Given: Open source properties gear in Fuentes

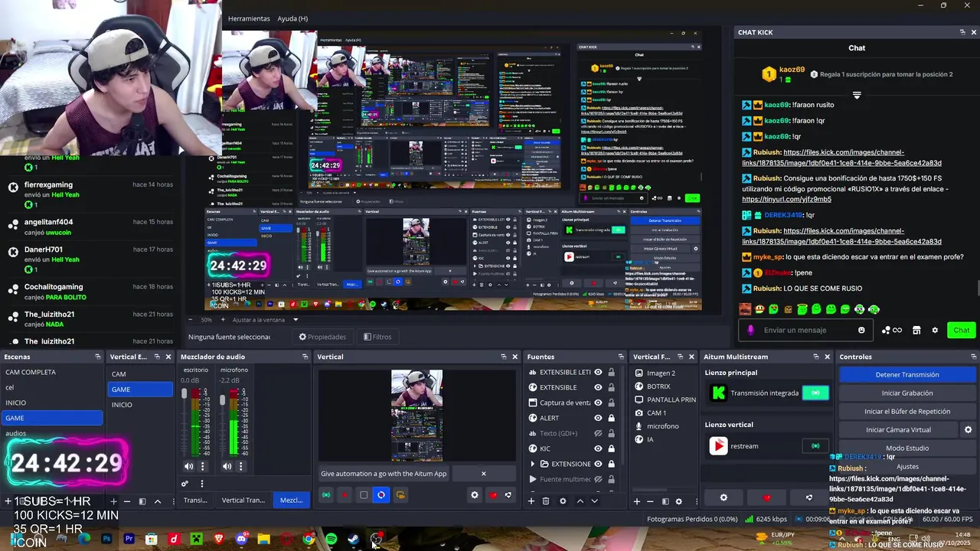Looking at the screenshot, I should [x=563, y=501].
